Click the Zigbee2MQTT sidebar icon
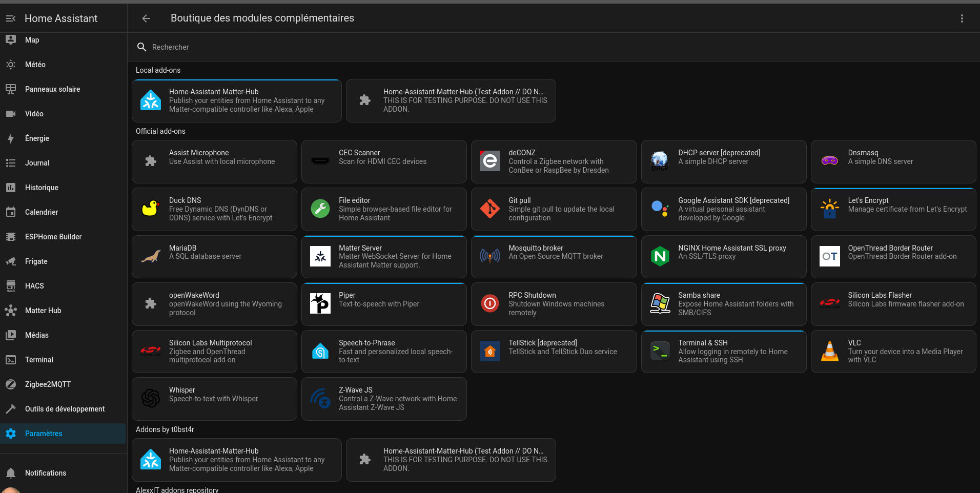980x493 pixels. coord(11,384)
